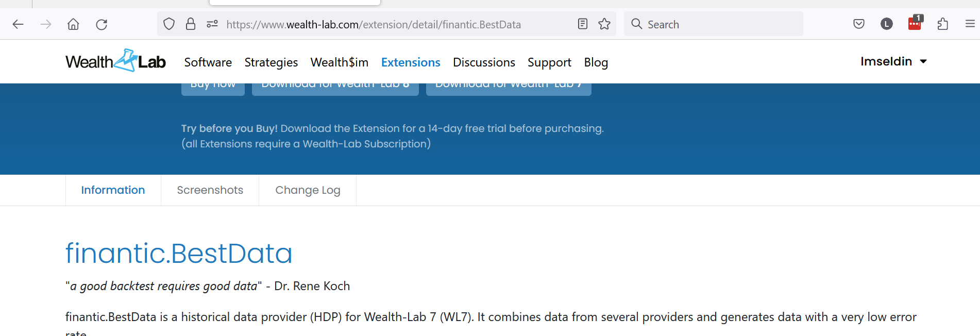
Task: Show extensions puzzle piece menu
Action: [943, 24]
